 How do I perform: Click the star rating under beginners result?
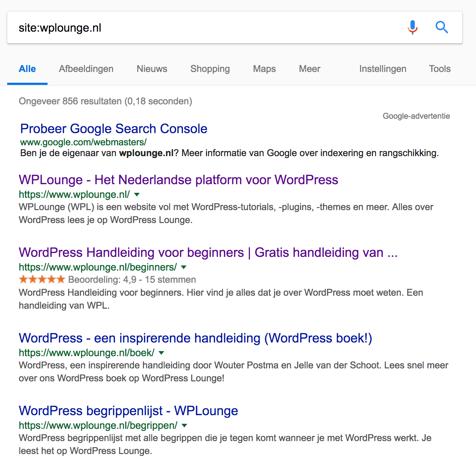pyautogui.click(x=42, y=279)
